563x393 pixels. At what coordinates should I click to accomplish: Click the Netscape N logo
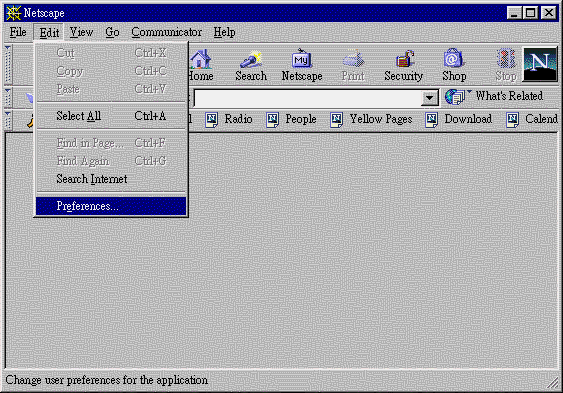tap(540, 64)
